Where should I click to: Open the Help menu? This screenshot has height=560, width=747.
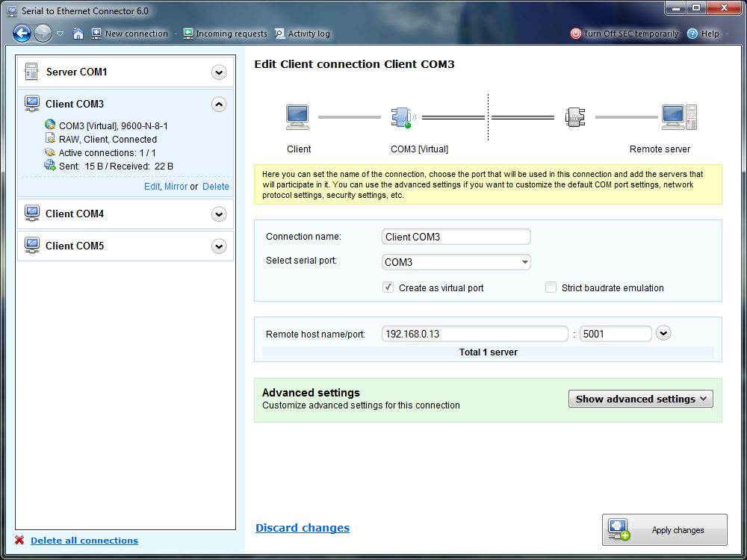710,34
